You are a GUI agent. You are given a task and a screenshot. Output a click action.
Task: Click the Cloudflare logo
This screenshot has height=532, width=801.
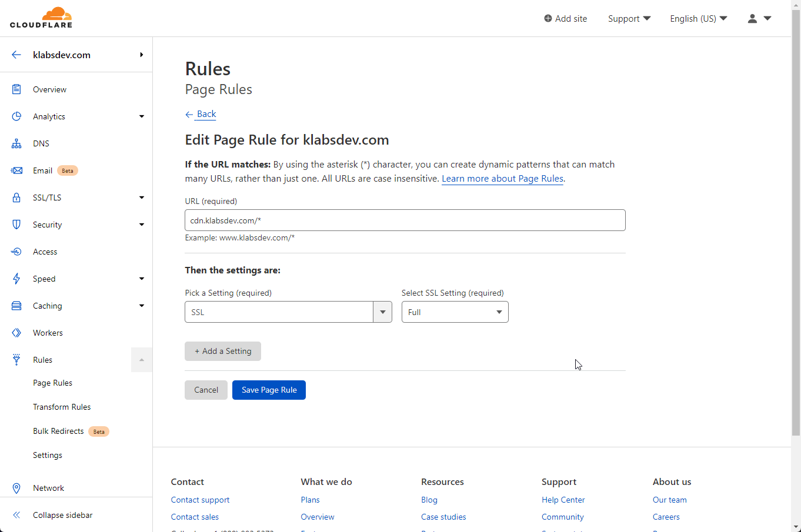click(41, 17)
